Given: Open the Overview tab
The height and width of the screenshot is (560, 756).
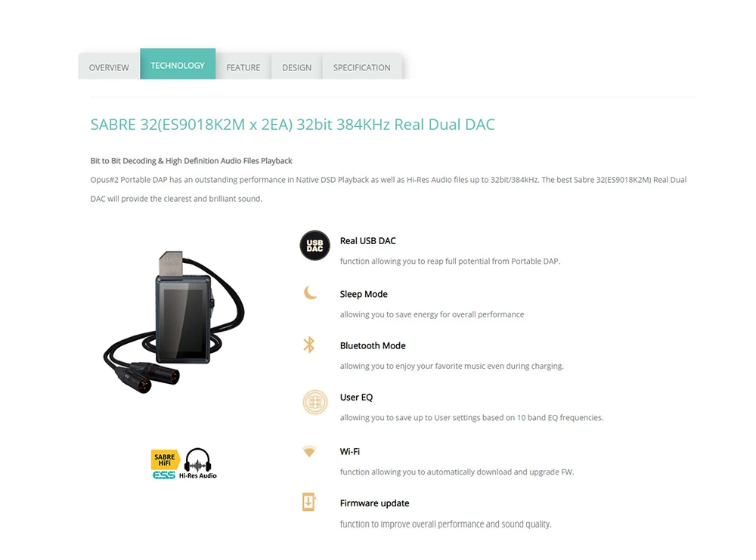Looking at the screenshot, I should (109, 67).
